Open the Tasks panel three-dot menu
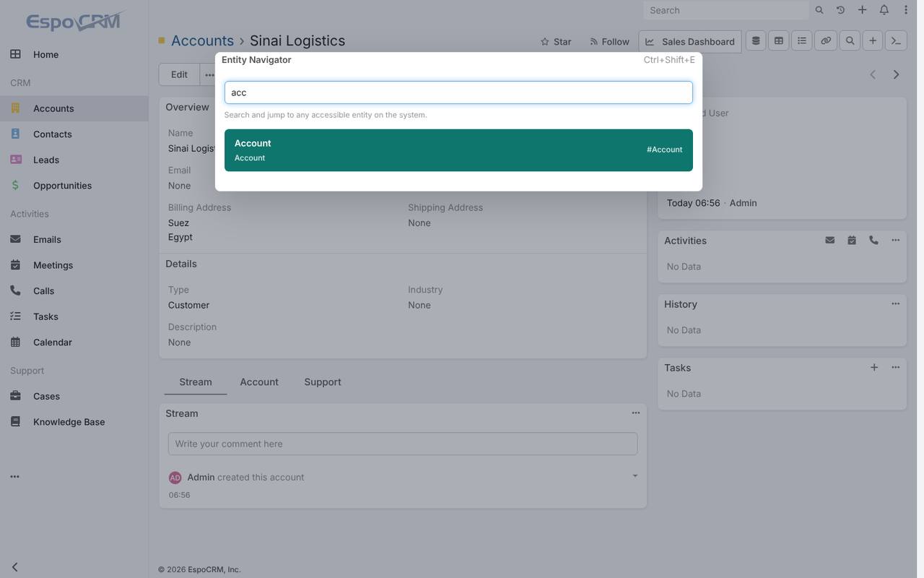The height and width of the screenshot is (578, 924). (896, 367)
